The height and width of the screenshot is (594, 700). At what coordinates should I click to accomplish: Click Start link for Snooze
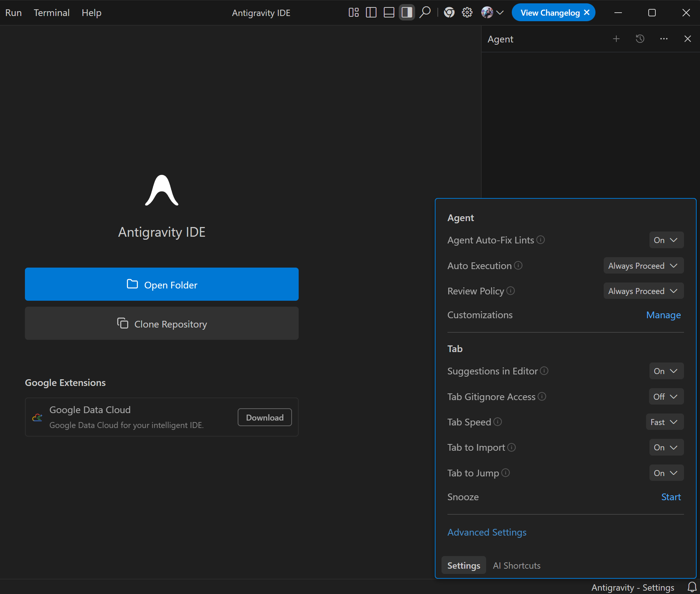(671, 497)
